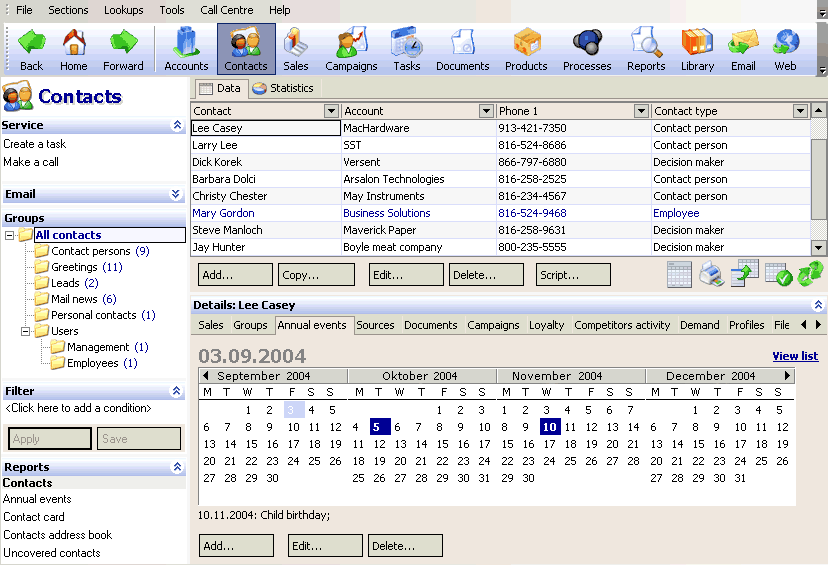This screenshot has width=828, height=565.
Task: Go to next month in calendar
Action: [787, 375]
